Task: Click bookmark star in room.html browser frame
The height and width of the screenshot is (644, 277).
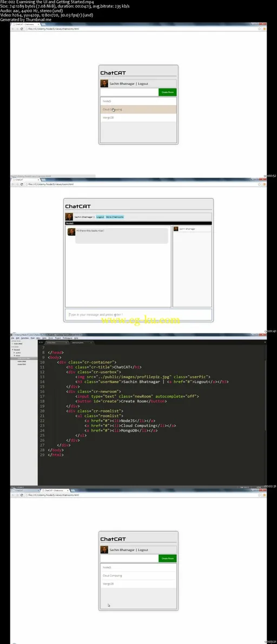Action: click(x=259, y=184)
